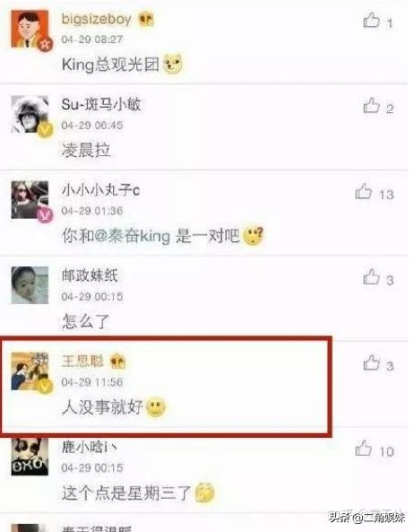Tap thumbs-up on 小小小丸子c's comment

click(x=364, y=191)
